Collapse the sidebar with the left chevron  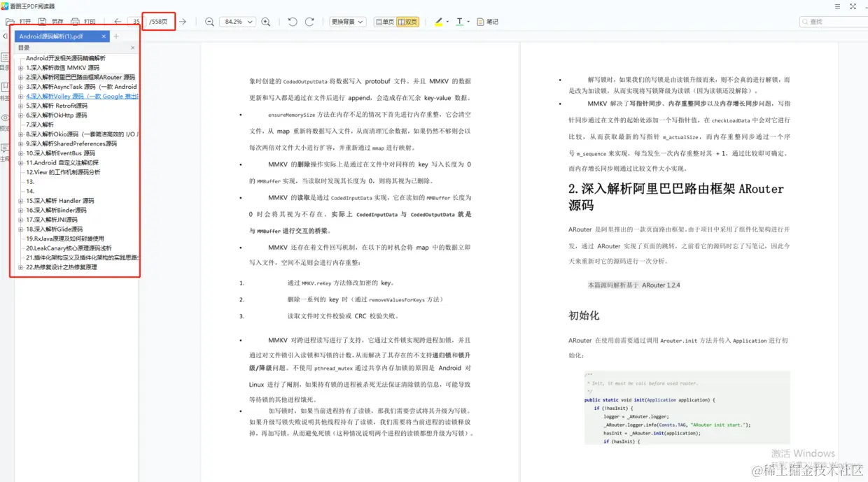click(x=4, y=36)
